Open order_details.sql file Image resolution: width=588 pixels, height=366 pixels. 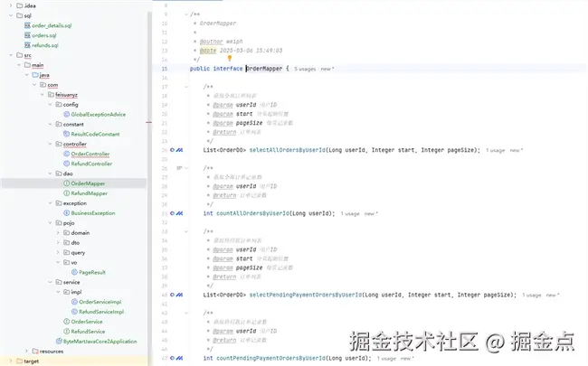tap(52, 25)
